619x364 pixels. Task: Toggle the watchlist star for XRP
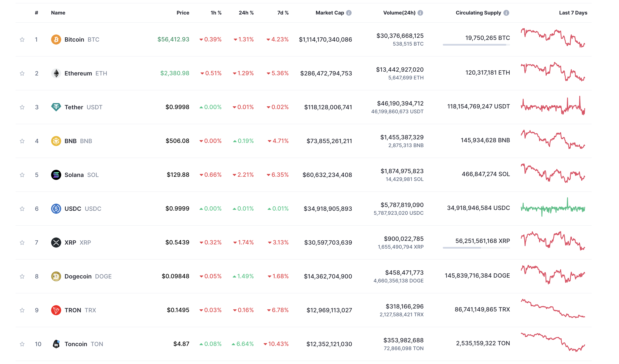pos(22,243)
